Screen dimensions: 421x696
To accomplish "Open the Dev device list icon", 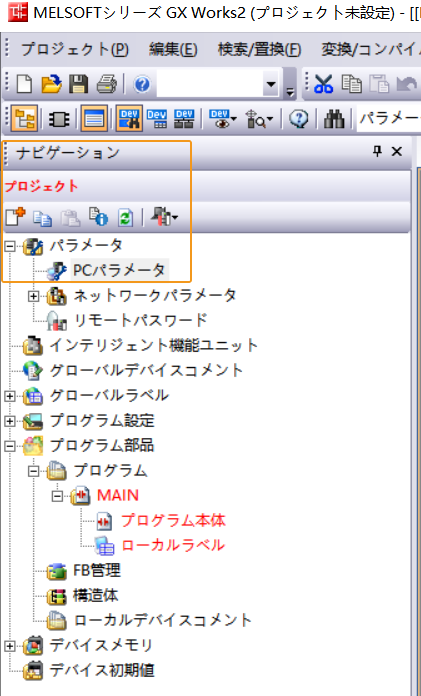I will click(157, 119).
